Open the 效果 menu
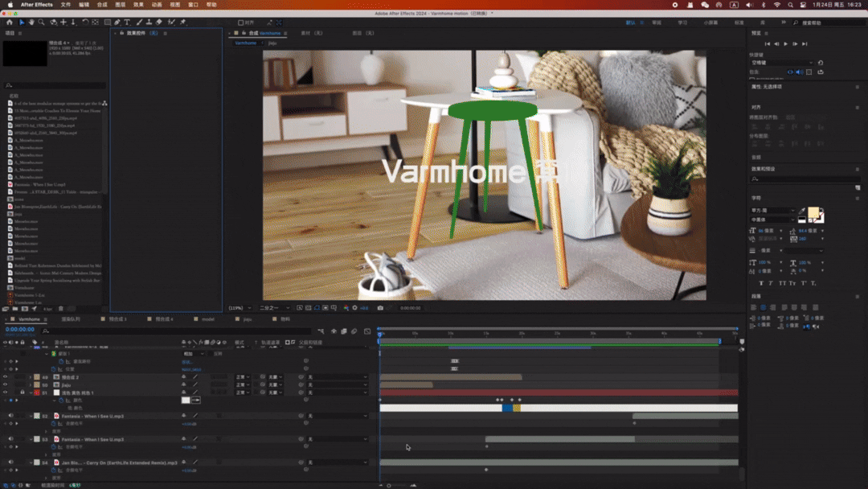868x489 pixels. [138, 5]
